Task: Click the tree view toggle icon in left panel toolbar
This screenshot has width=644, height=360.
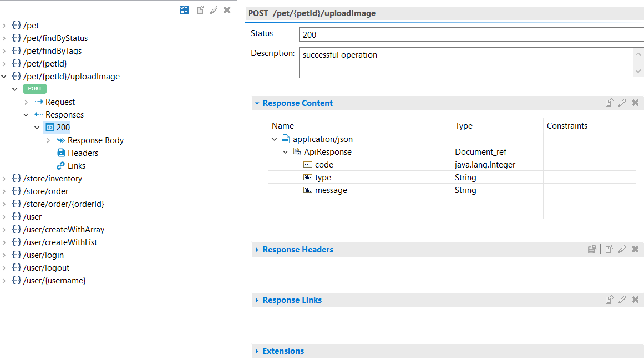Action: pos(184,10)
